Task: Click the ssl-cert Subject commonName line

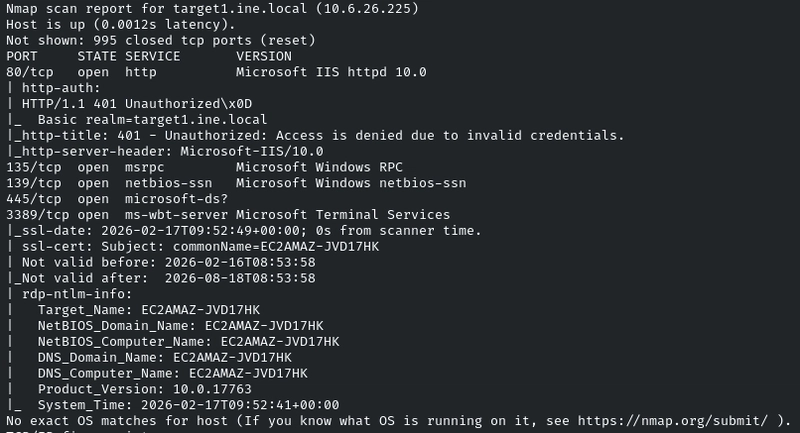Action: (x=200, y=246)
